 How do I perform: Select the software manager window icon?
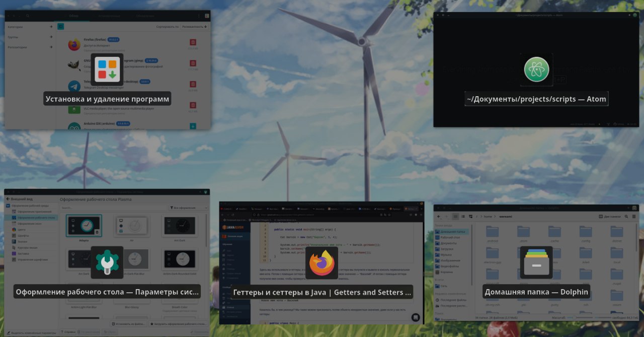107,71
